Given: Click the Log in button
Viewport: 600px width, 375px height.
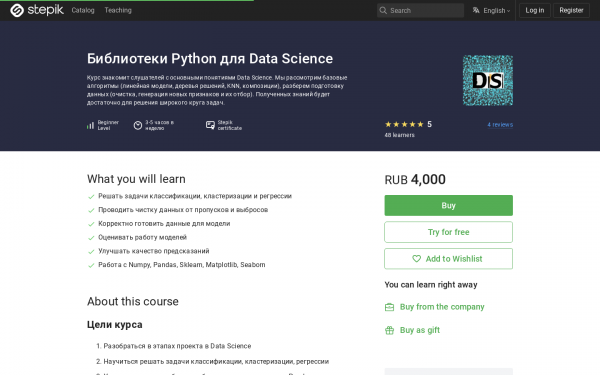Looking at the screenshot, I should pos(535,10).
